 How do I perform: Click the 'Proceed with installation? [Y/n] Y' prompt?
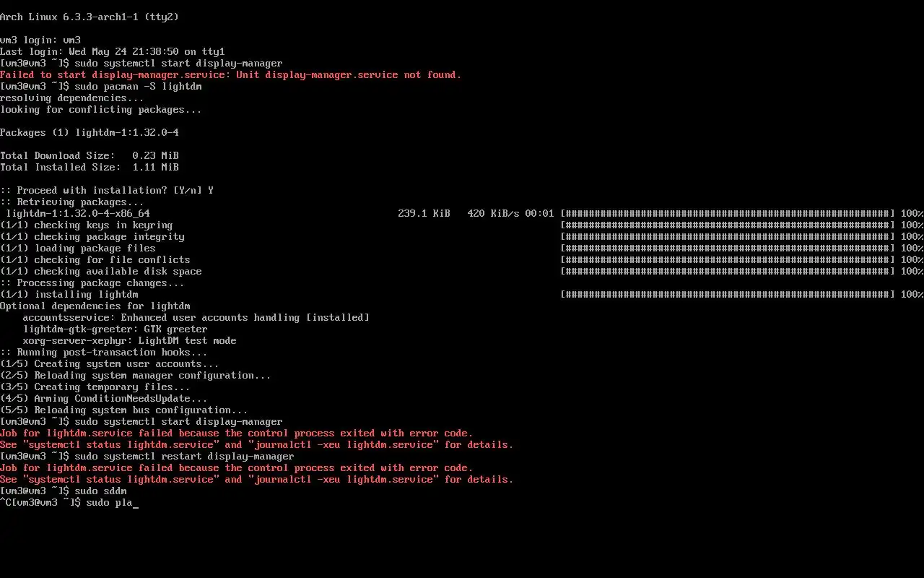tap(107, 190)
